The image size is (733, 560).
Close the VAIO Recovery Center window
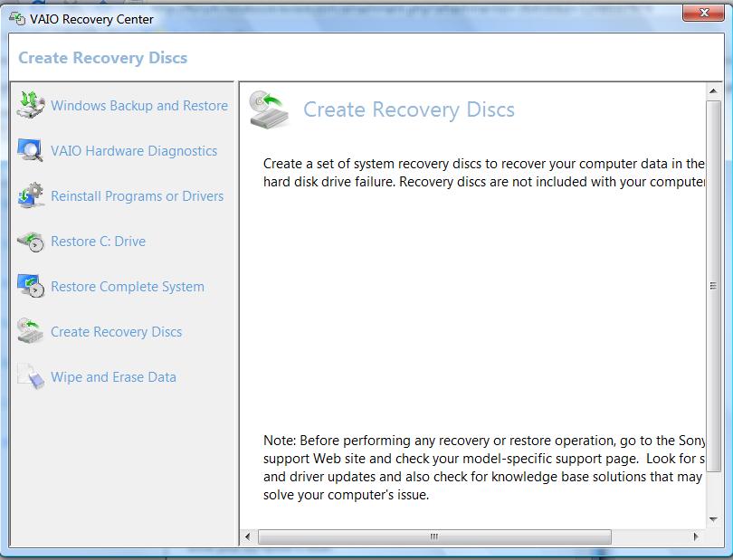pos(703,13)
